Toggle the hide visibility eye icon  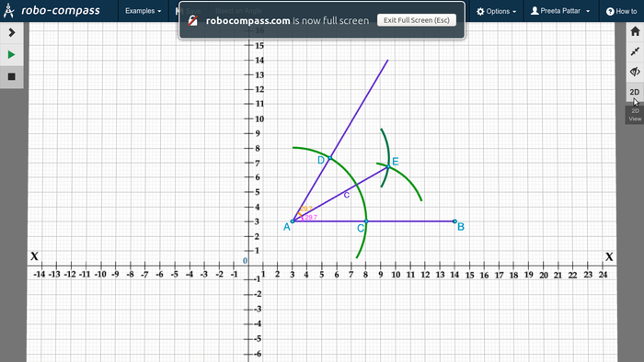click(x=635, y=72)
